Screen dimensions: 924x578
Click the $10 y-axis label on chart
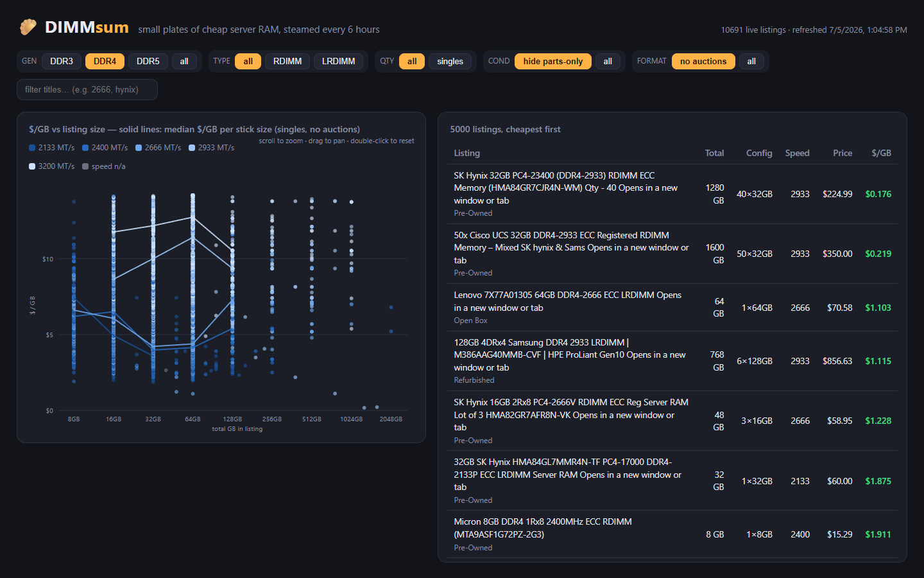point(47,259)
